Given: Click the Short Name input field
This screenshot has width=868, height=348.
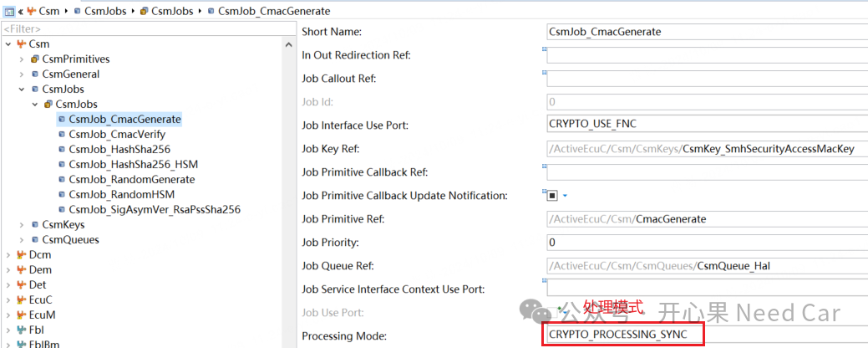Looking at the screenshot, I should tap(706, 32).
